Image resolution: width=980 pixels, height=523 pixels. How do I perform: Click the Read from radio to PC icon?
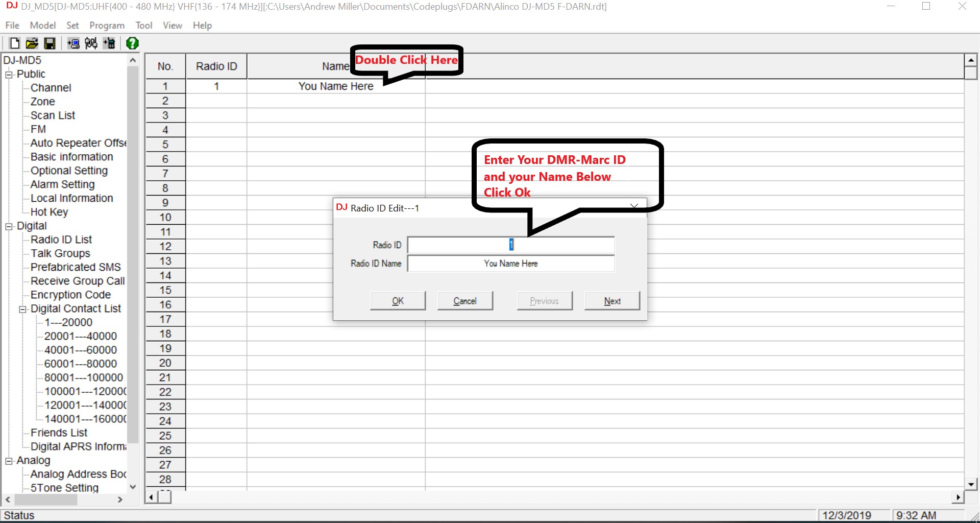point(73,43)
